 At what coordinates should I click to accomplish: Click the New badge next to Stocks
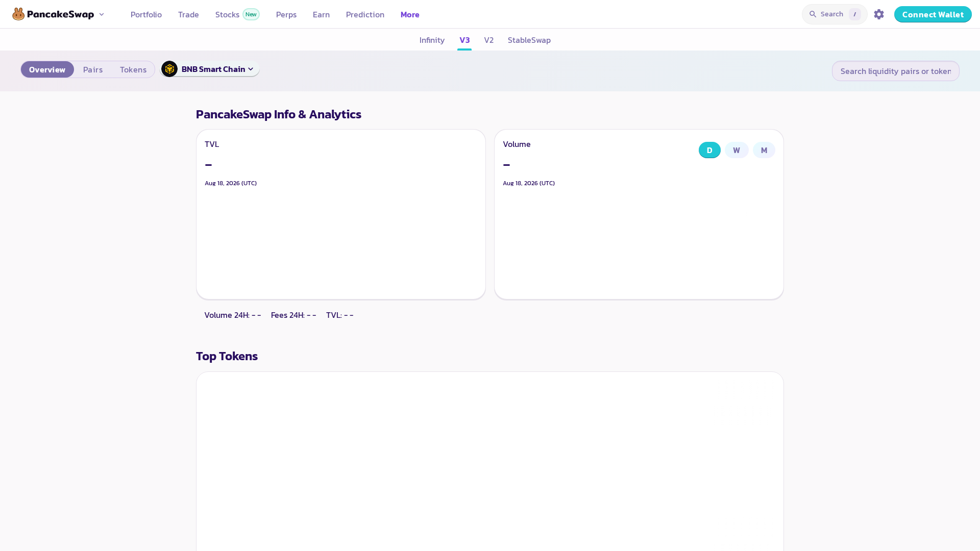coord(251,14)
